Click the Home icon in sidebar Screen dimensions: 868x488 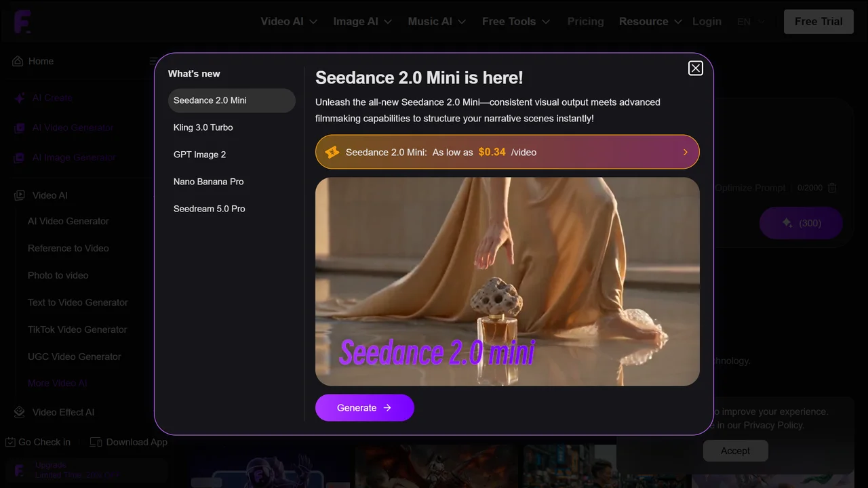click(x=18, y=61)
